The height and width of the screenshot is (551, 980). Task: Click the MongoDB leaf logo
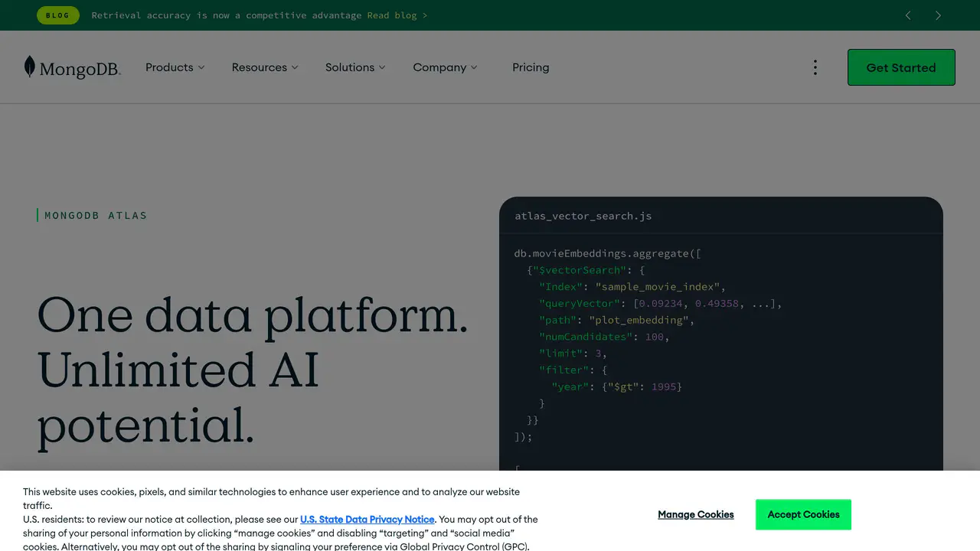click(73, 67)
